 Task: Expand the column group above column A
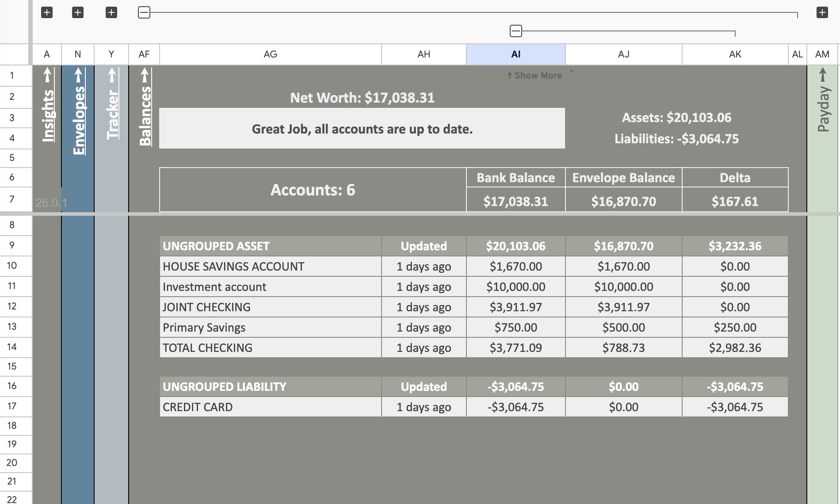tap(47, 12)
